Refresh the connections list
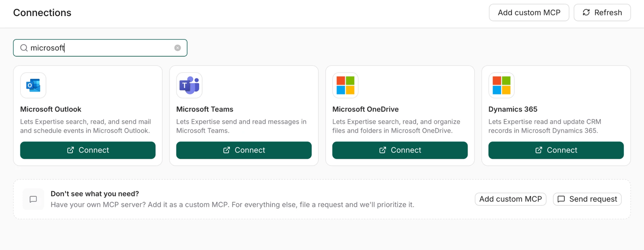644x250 pixels. click(602, 12)
